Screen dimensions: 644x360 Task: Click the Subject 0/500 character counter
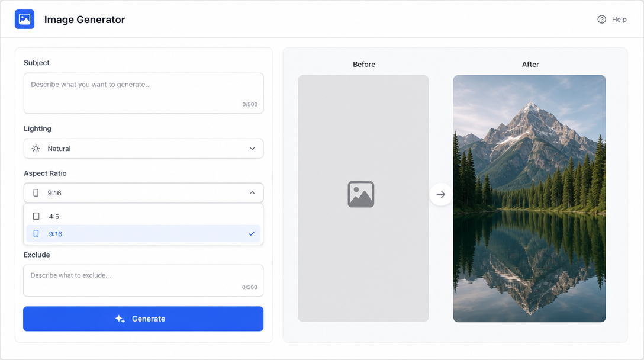pyautogui.click(x=250, y=104)
